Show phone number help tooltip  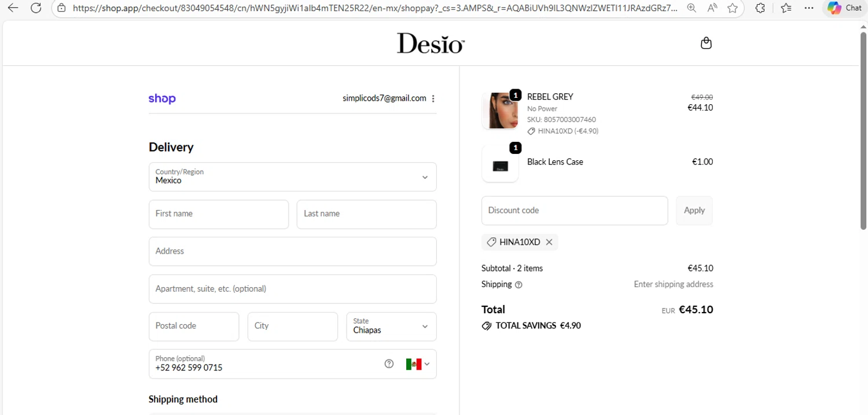(389, 364)
